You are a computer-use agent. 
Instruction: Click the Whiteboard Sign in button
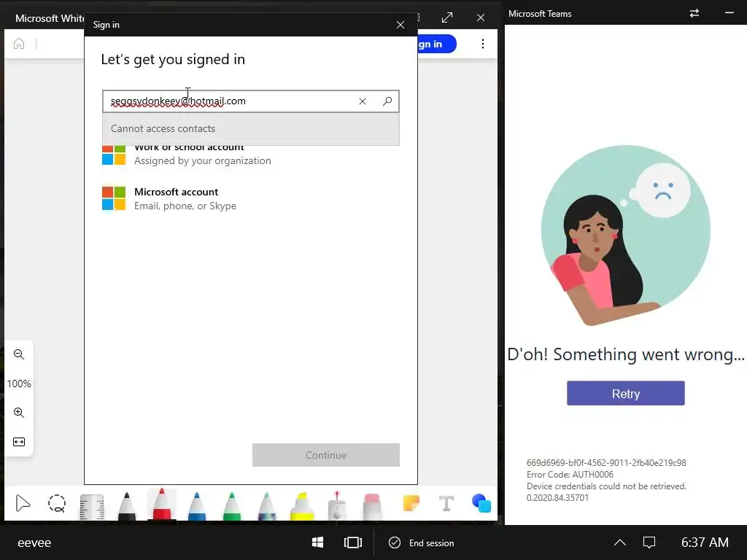[437, 44]
